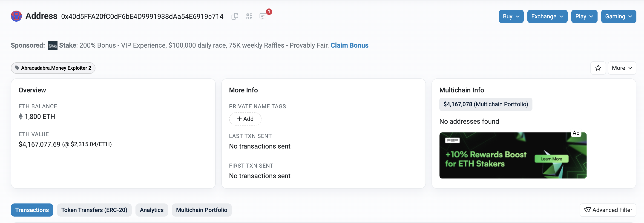Click the tag icon in Abracadabra label
Image resolution: width=644 pixels, height=223 pixels.
pos(17,68)
